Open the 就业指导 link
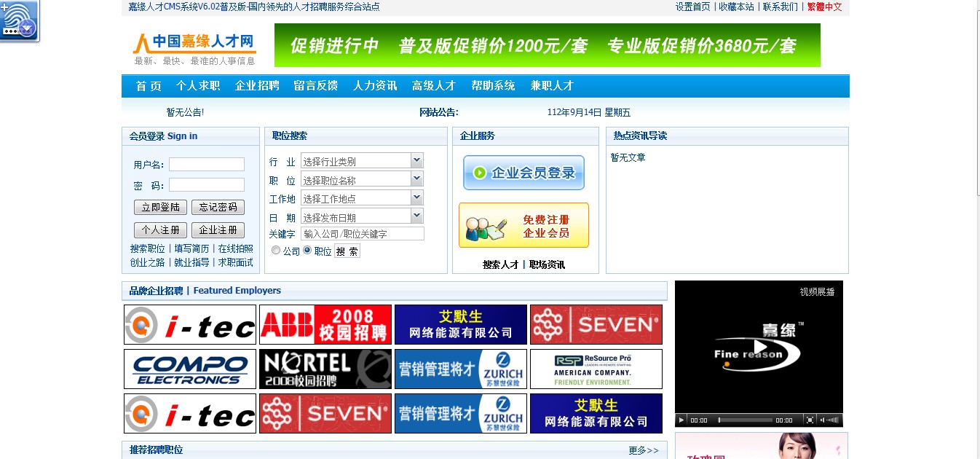 coord(191,262)
